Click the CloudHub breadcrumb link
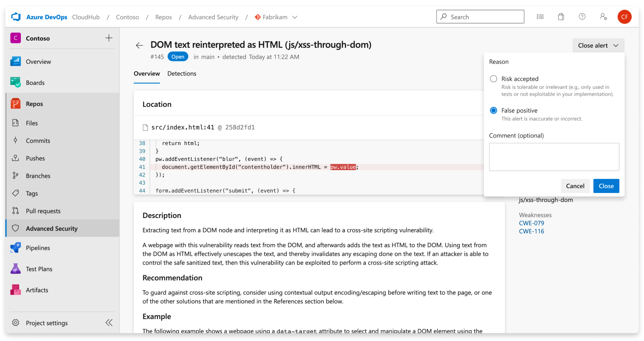 point(86,17)
